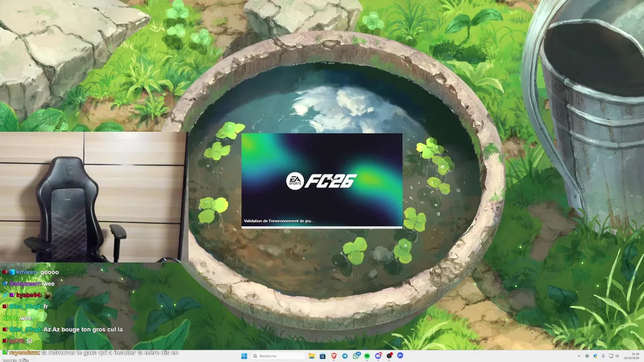
Task: Click the webcam overlay showing gaming chair
Action: point(94,197)
